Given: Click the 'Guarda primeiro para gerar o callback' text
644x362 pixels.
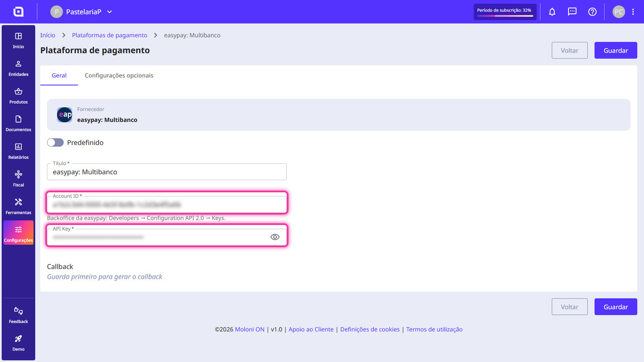Looking at the screenshot, I should (104, 277).
